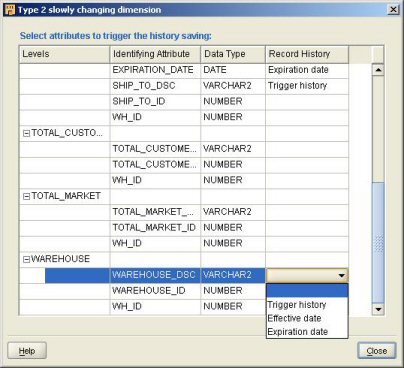Click NUMBER cell in SHIP_TO_ID row
Image resolution: width=404 pixels, height=368 pixels.
[233, 102]
